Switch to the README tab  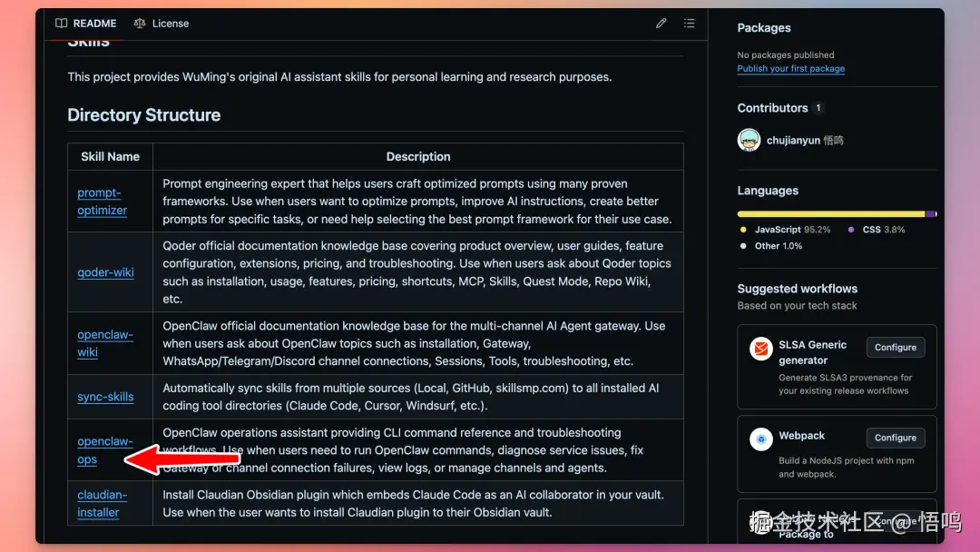pyautogui.click(x=85, y=23)
